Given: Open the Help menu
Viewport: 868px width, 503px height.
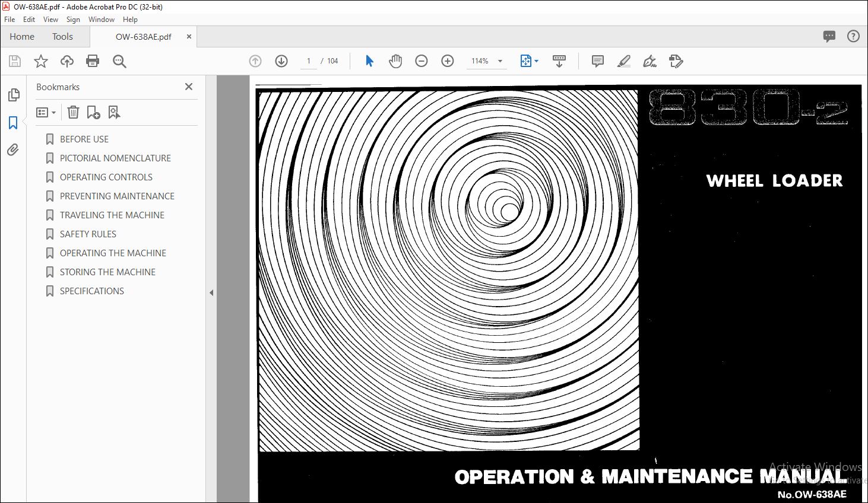Looking at the screenshot, I should [130, 20].
